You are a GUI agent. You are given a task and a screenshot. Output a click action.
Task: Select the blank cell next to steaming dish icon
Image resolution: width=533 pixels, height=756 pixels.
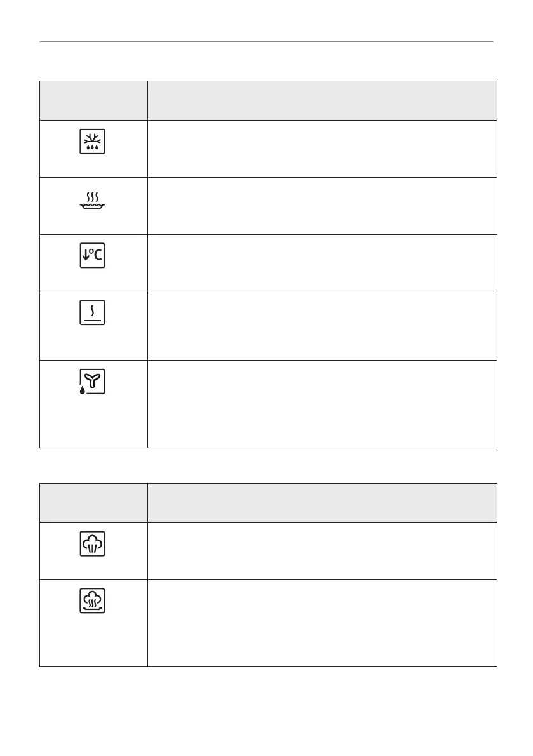(322, 206)
